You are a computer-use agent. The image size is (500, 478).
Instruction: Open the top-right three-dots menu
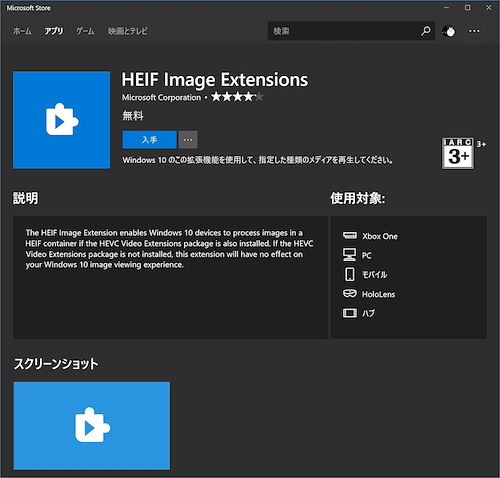(x=474, y=31)
